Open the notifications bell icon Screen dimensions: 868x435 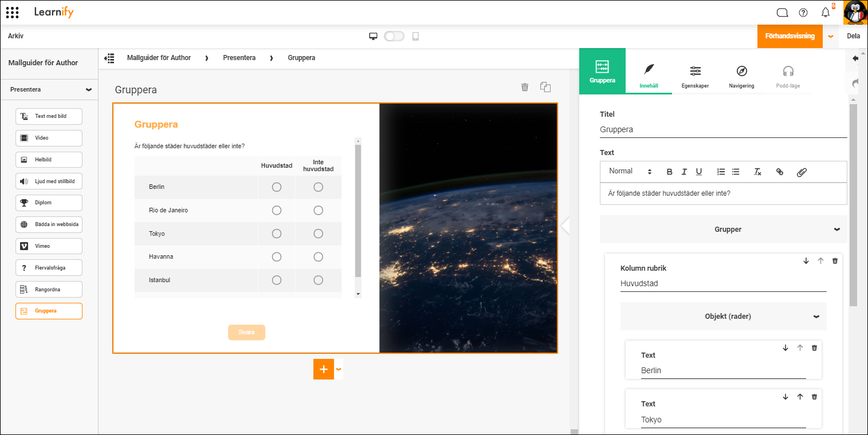[826, 13]
